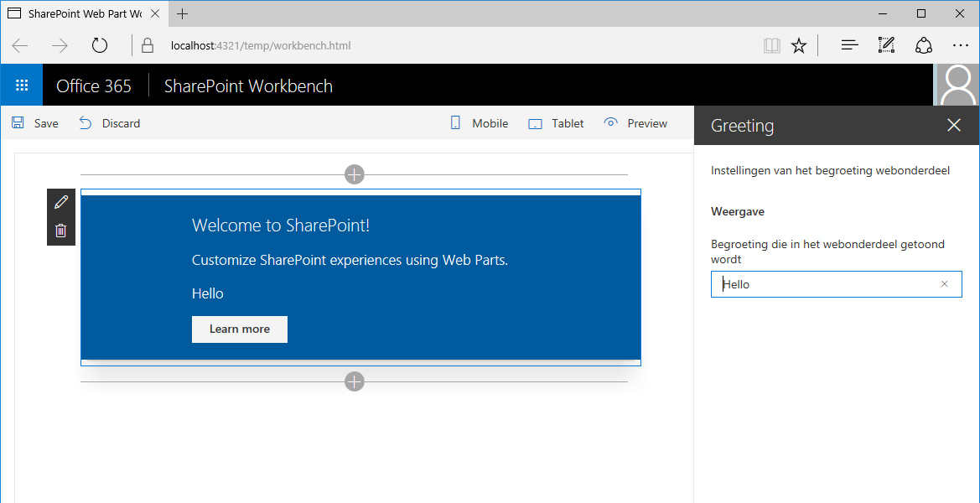Screen dimensions: 980x503
Task: Save the web part changes
Action: pos(34,123)
